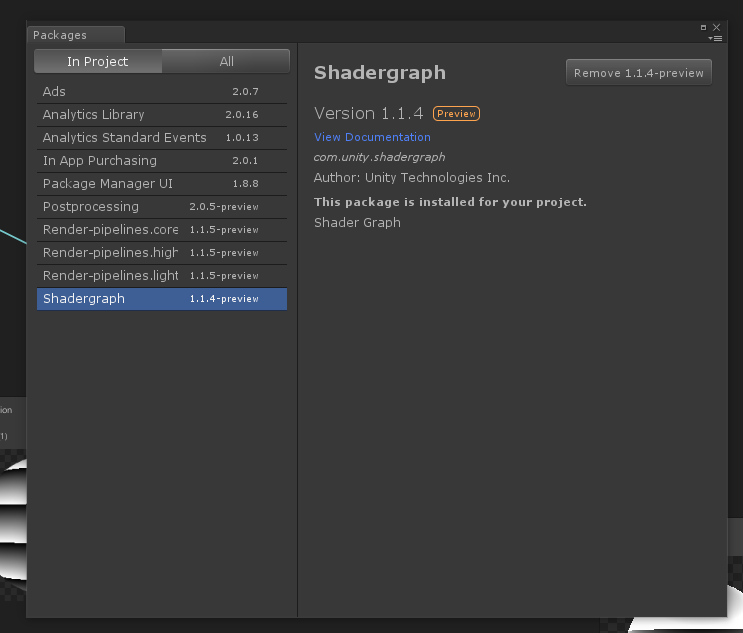Select the Render-pipelines.high package row
Viewport: 743px width, 633px height.
(x=162, y=253)
